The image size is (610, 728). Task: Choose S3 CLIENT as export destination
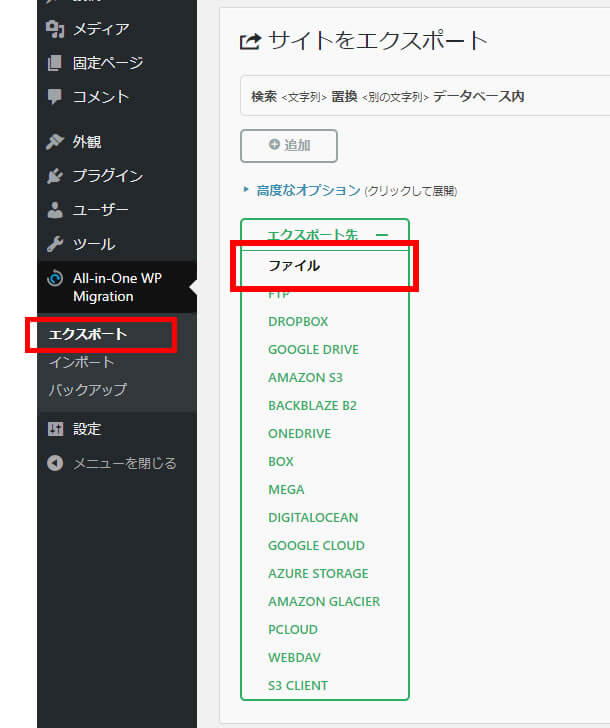tap(298, 686)
